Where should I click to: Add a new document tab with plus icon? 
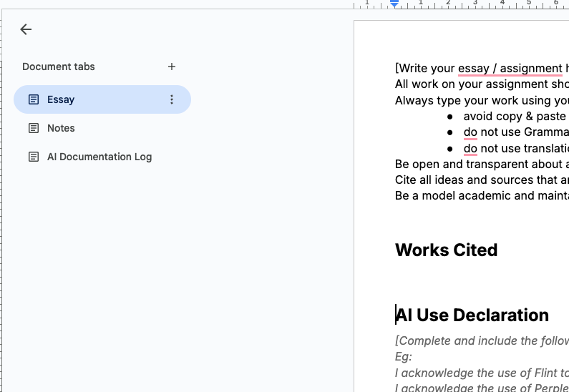[x=172, y=67]
